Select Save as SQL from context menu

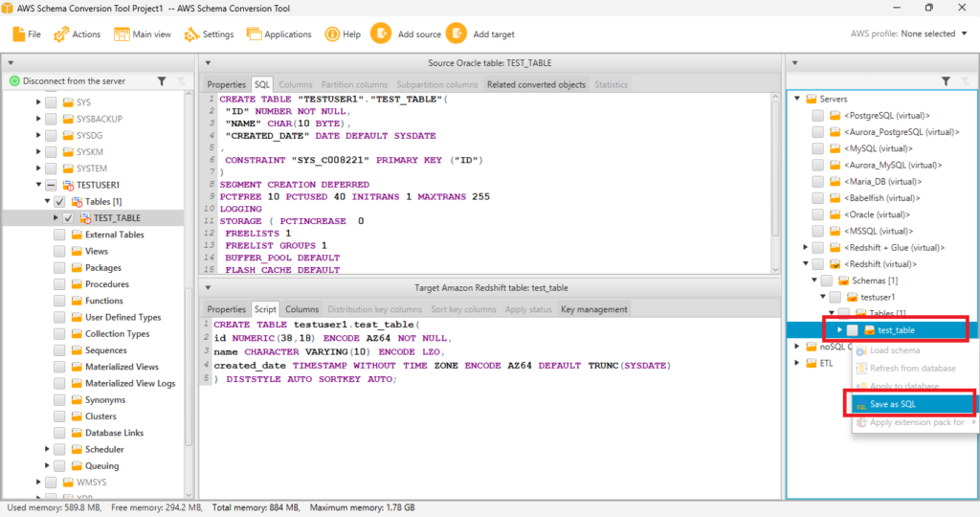tap(892, 404)
